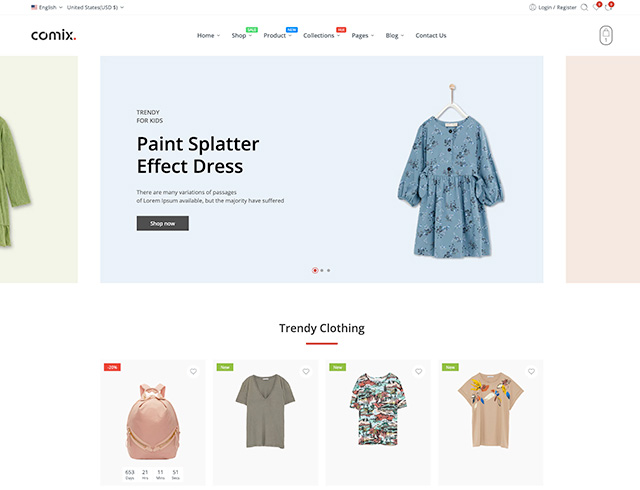Open the shopping bag cart icon
Screen dimensions: 640x490
(x=606, y=36)
